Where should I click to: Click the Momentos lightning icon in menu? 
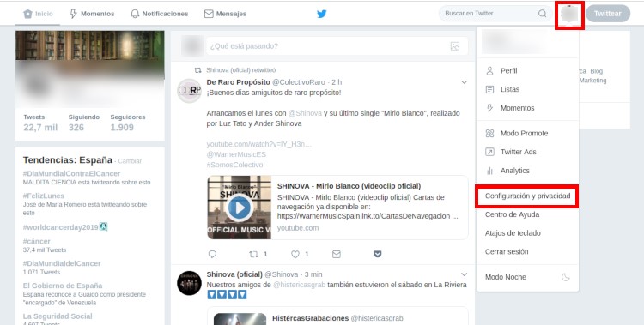[x=489, y=108]
